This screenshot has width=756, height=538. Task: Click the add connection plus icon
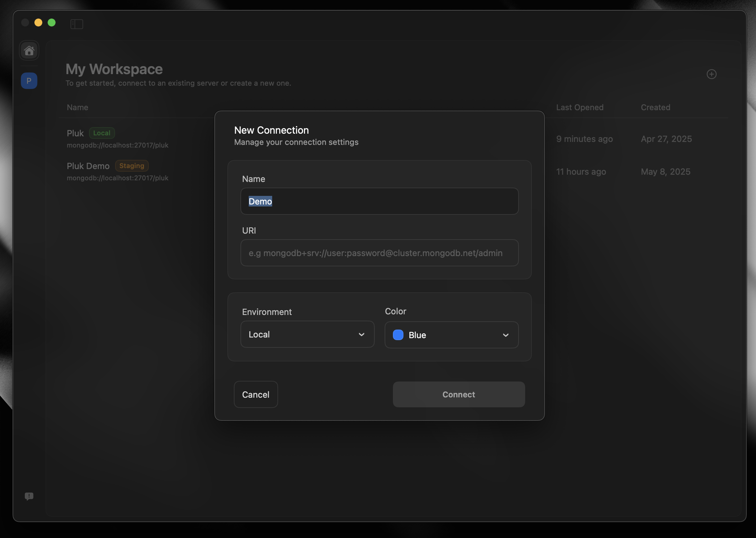tap(711, 74)
